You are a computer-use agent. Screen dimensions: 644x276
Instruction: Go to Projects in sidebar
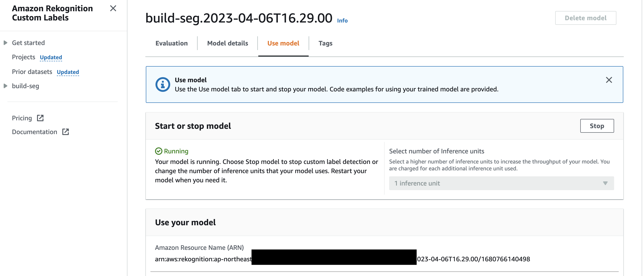(x=23, y=57)
